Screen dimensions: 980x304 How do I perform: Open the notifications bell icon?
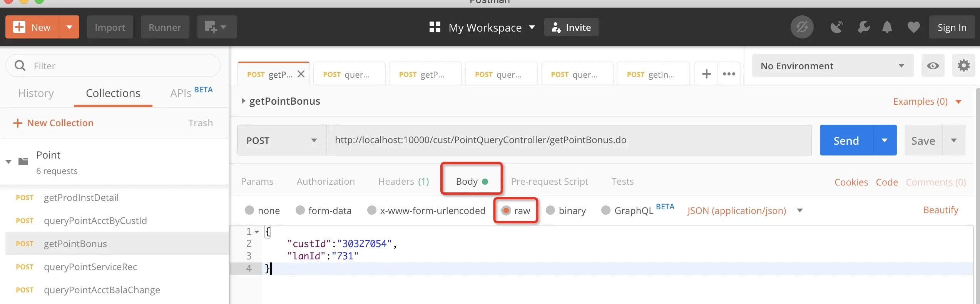[x=887, y=27]
